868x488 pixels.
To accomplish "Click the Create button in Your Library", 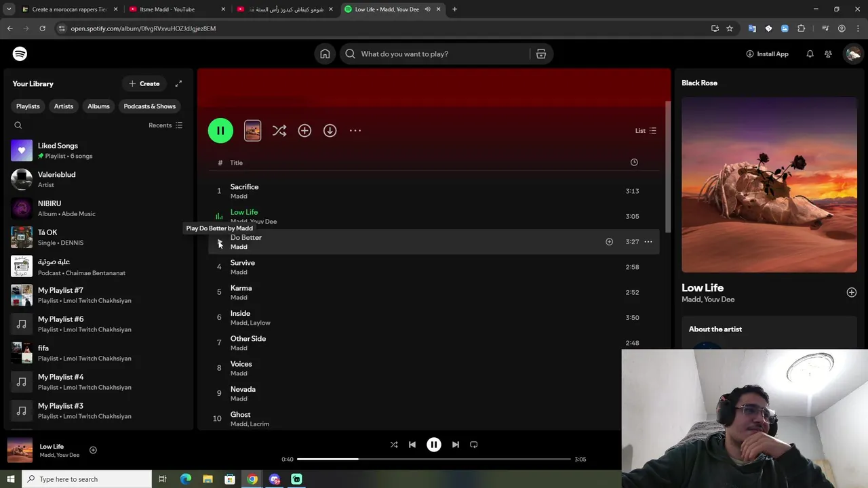I will [144, 83].
